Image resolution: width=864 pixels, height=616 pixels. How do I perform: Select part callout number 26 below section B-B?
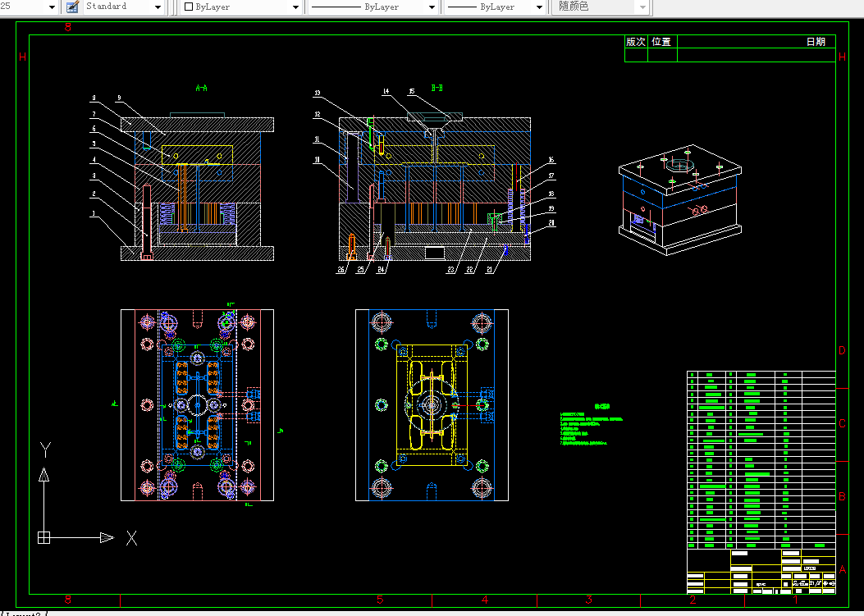pyautogui.click(x=341, y=270)
